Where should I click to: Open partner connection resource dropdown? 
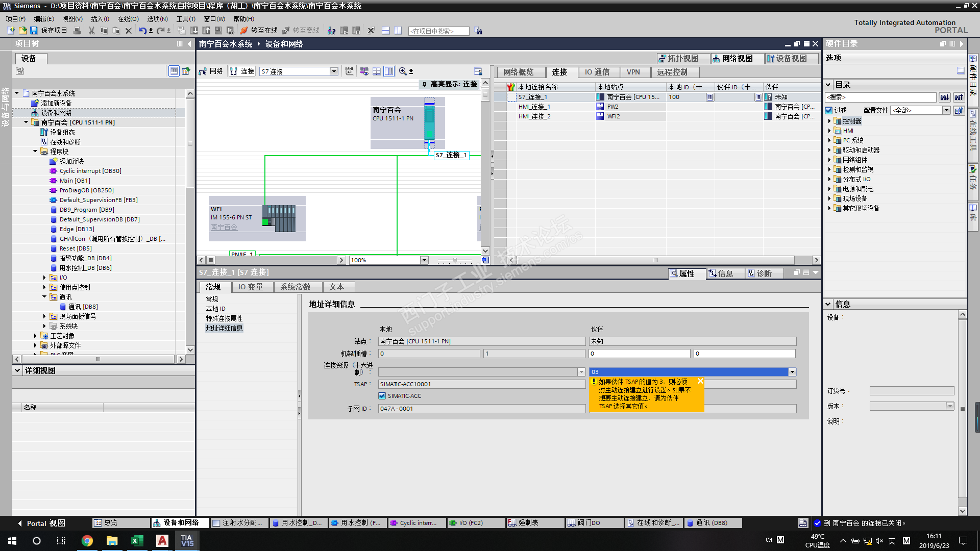792,372
